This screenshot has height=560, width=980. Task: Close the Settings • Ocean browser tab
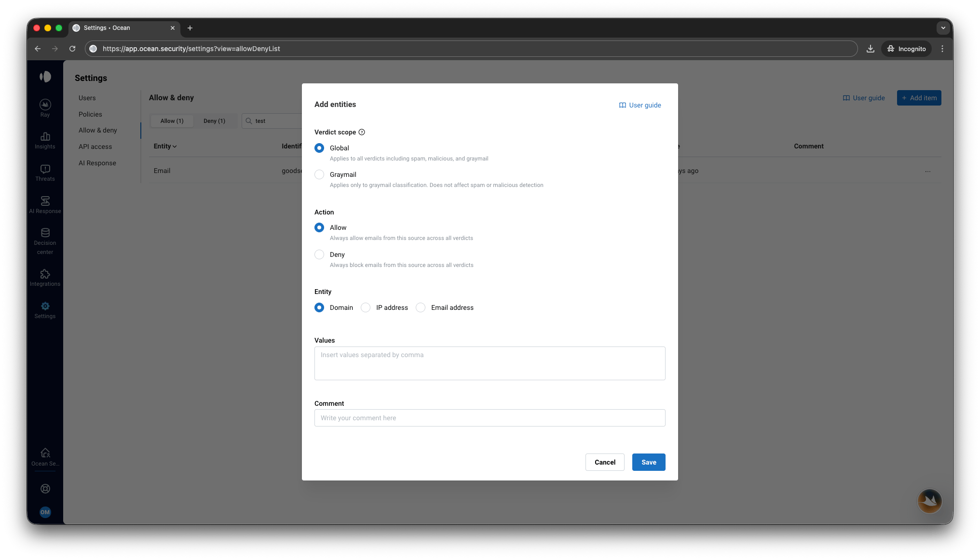tap(173, 28)
